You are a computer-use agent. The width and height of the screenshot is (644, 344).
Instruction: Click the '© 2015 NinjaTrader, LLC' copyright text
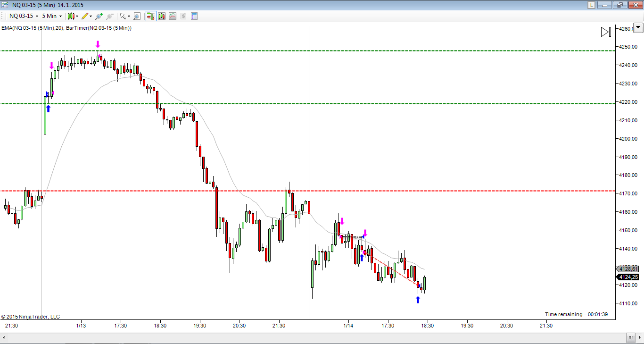point(31,317)
